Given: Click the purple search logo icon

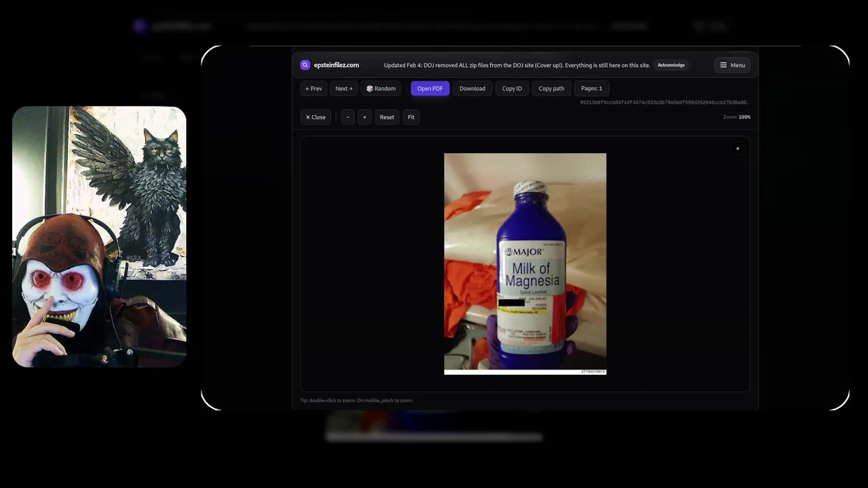Looking at the screenshot, I should (x=305, y=65).
